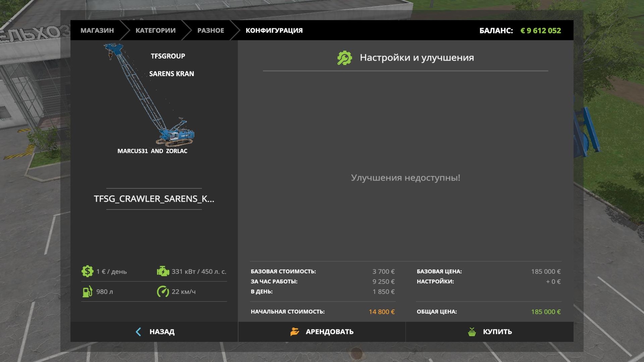Click the green wrench settings icon
Screen dimensions: 644x362
[x=344, y=58]
